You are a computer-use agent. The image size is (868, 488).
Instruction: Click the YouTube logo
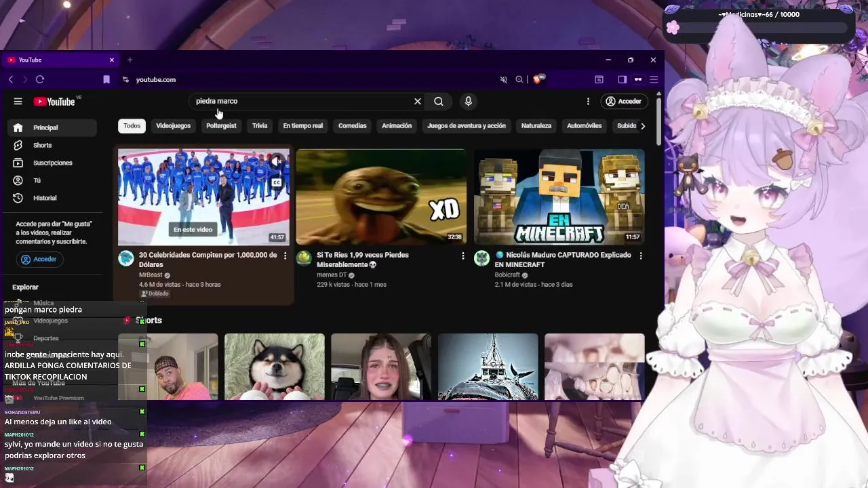[54, 102]
